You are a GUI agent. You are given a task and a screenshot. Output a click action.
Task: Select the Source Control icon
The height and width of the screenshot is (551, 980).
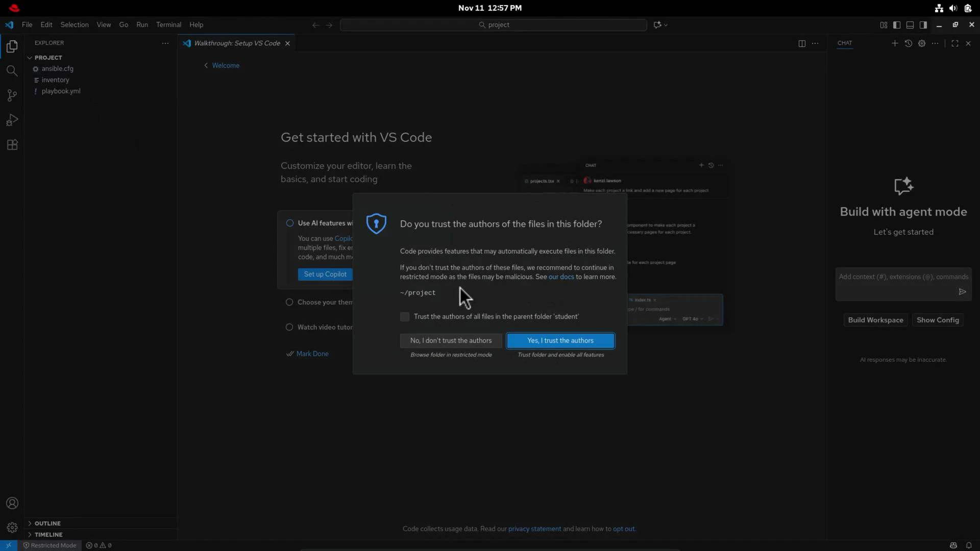click(x=12, y=95)
